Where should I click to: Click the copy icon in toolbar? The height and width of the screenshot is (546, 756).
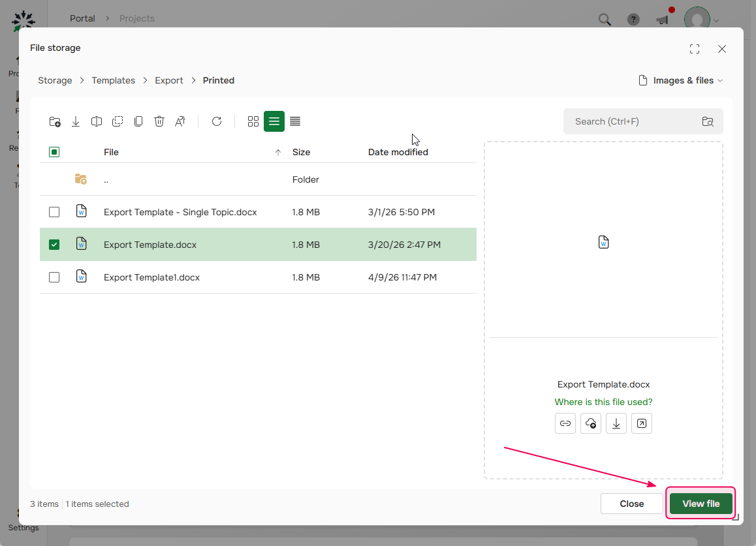138,121
